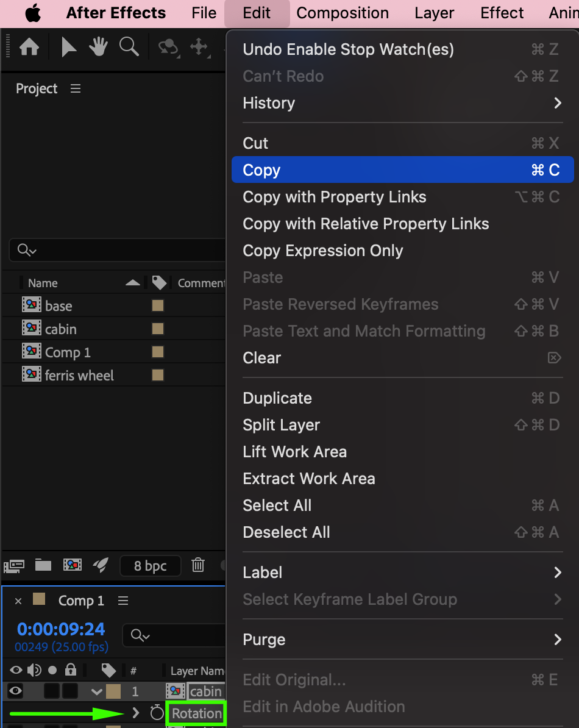Choose Duplicate from the Edit menu
This screenshot has height=728, width=579.
pos(402,398)
